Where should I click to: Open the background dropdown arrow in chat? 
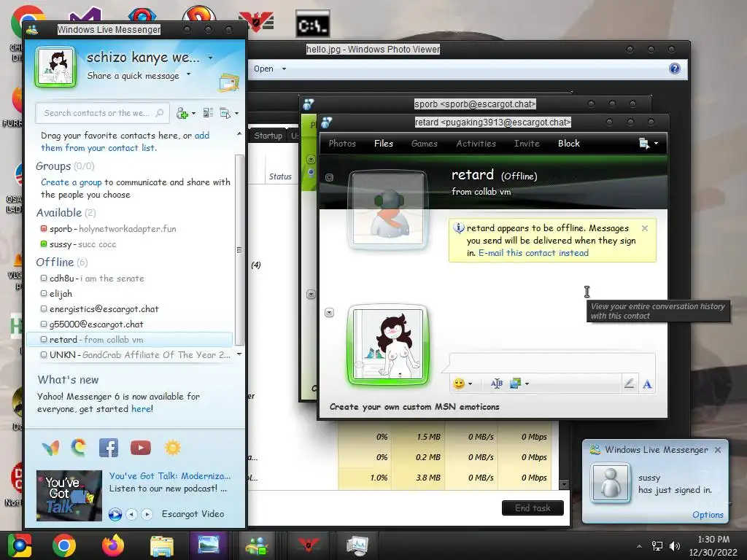(527, 384)
